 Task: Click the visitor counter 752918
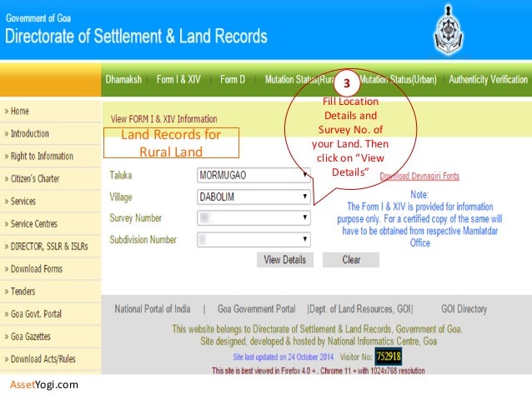388,357
